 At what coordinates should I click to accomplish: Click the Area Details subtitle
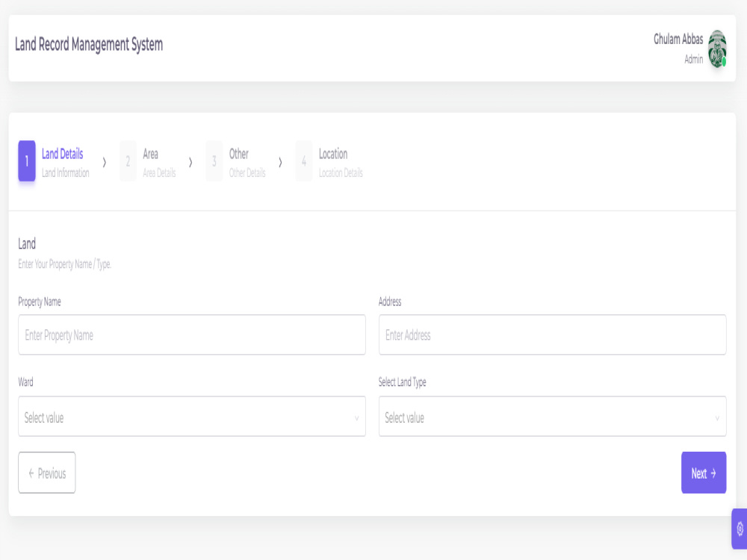coord(159,173)
